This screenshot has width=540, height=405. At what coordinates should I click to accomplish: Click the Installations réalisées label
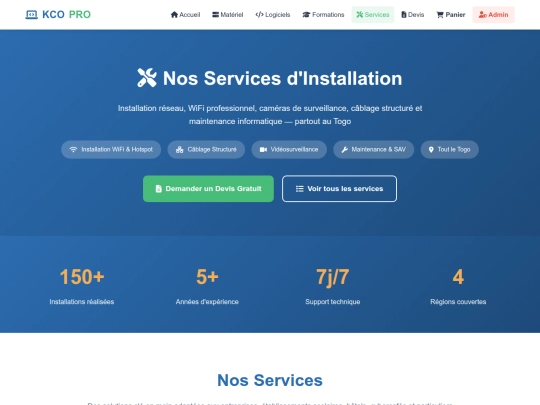pos(82,302)
